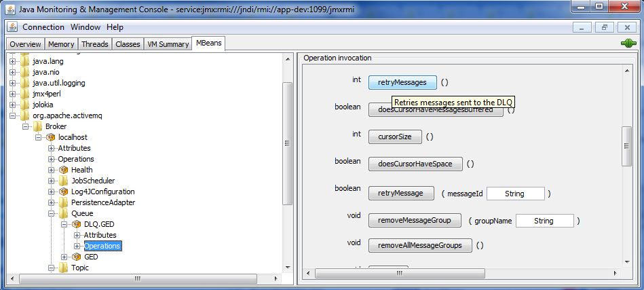Click the java.nio folder icon

[x=24, y=72]
